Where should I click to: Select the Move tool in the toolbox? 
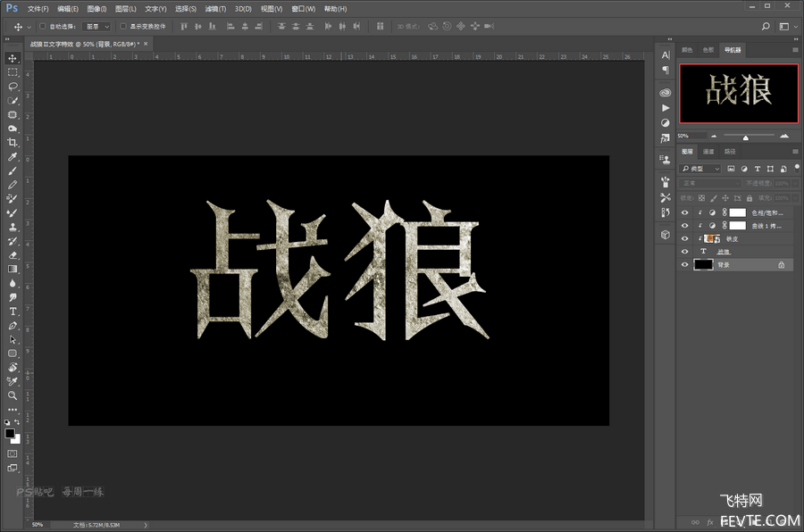coord(13,58)
